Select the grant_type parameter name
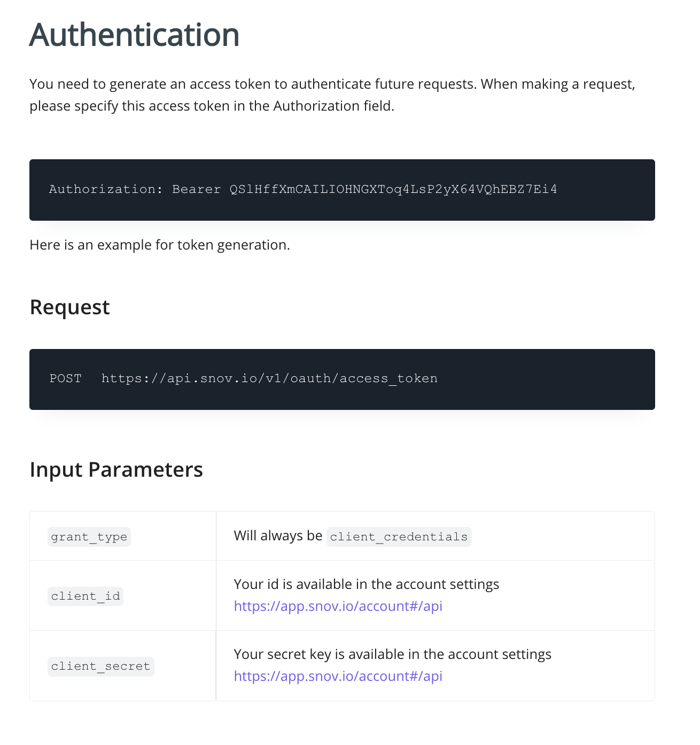Viewport: 700px width, 745px height. tap(89, 537)
